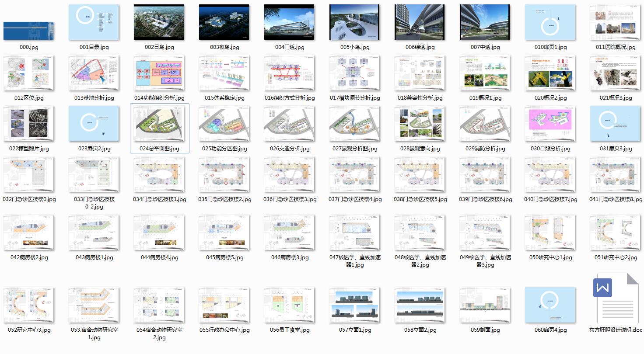Select the 060扉页4.jpg thumbnail
This screenshot has width=644, height=354.
click(x=550, y=305)
